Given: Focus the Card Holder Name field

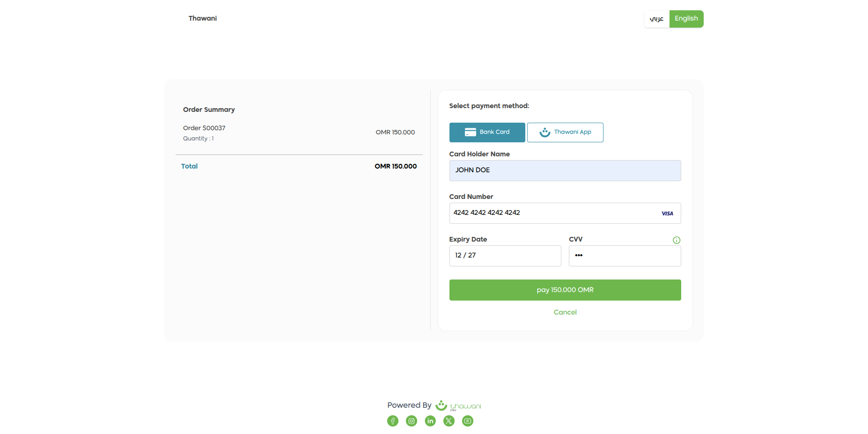Looking at the screenshot, I should [x=565, y=170].
